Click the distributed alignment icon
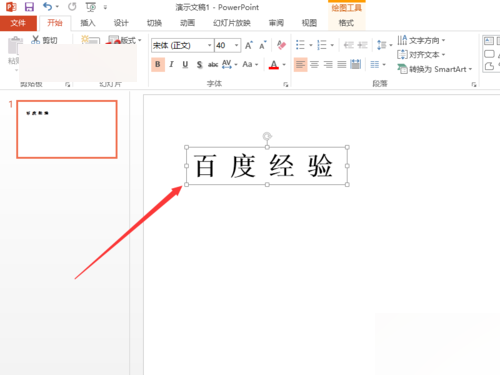 point(356,64)
